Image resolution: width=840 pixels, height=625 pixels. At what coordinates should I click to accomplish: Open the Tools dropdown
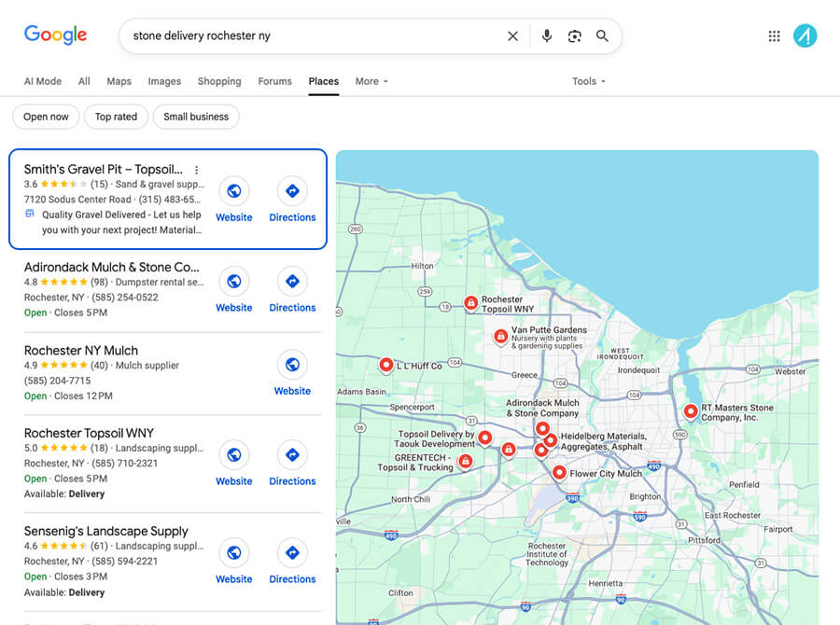[587, 81]
